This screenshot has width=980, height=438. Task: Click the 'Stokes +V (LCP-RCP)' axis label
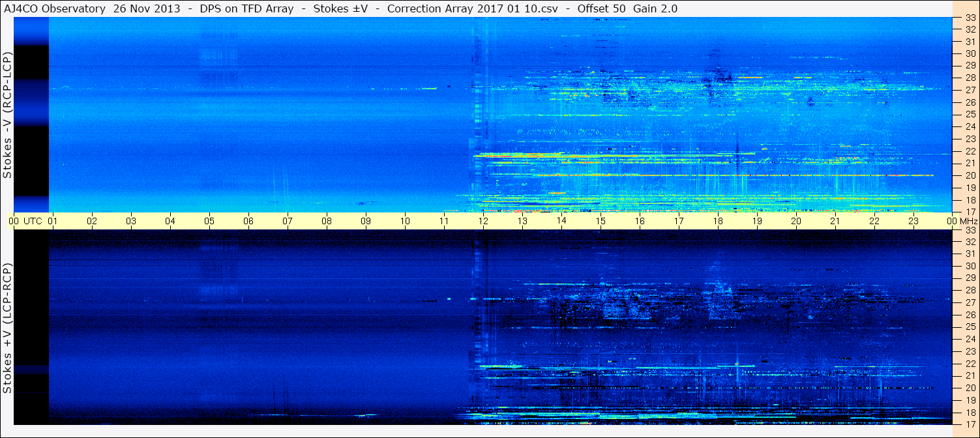[7, 329]
